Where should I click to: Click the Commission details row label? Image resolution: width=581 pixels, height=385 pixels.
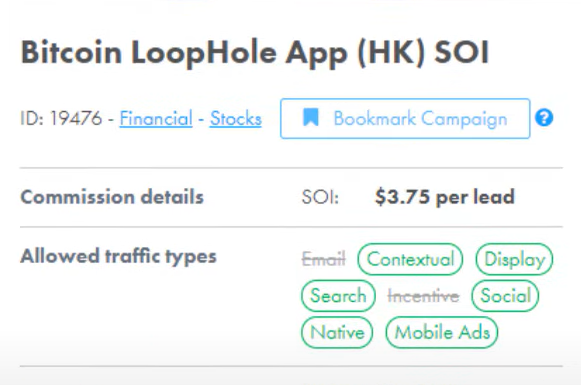pos(112,197)
